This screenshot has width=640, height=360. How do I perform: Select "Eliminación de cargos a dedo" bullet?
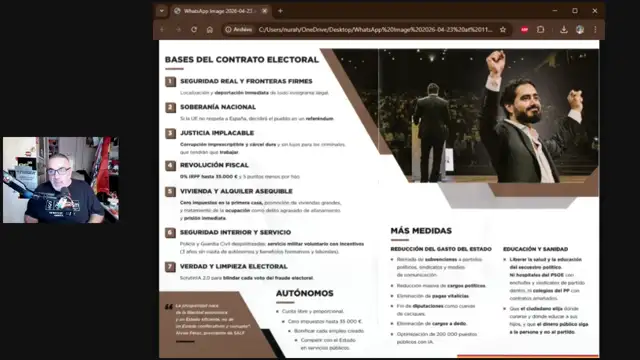[431, 324]
